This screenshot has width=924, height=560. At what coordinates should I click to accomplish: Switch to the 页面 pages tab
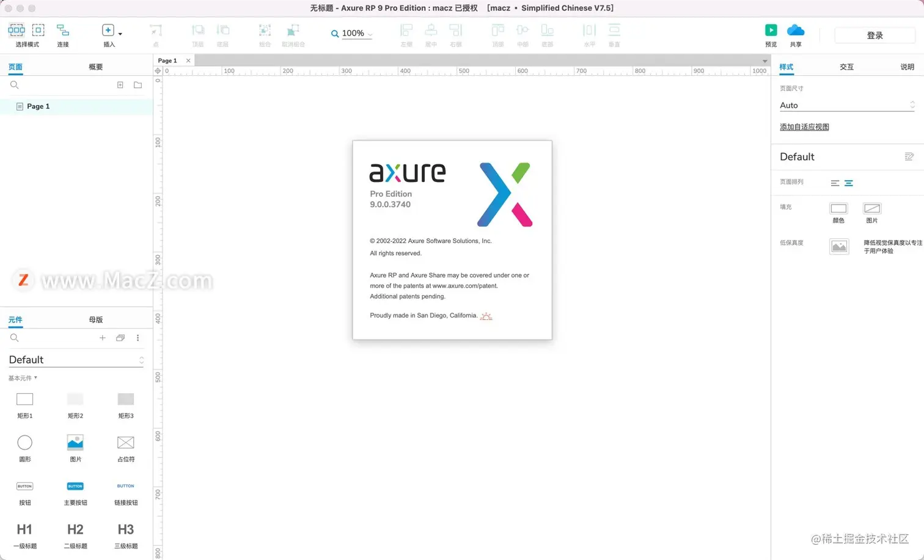[15, 67]
